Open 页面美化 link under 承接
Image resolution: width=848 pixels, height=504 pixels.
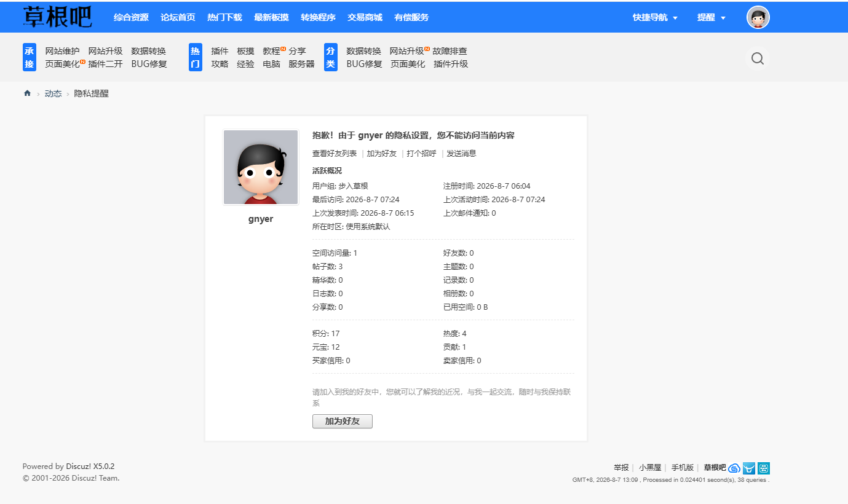pos(62,63)
